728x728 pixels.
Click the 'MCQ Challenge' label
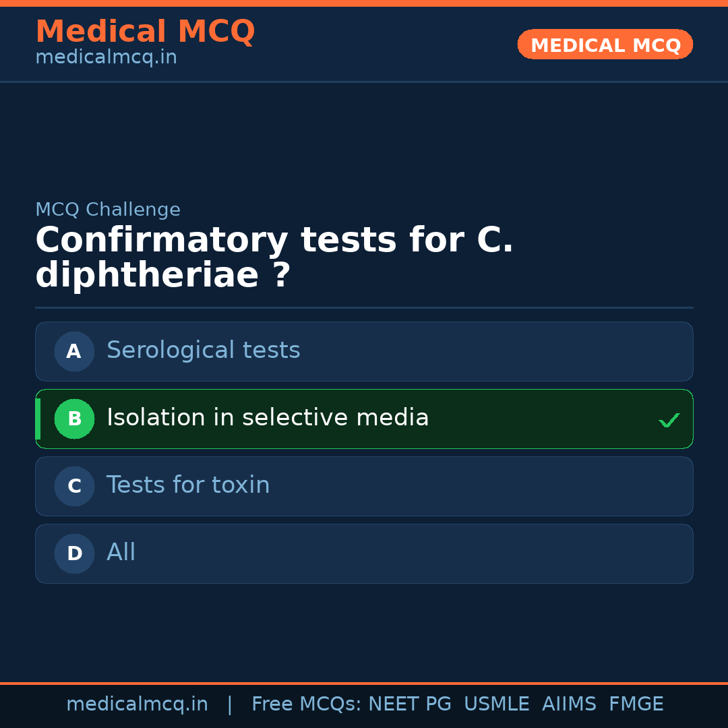[x=108, y=210]
